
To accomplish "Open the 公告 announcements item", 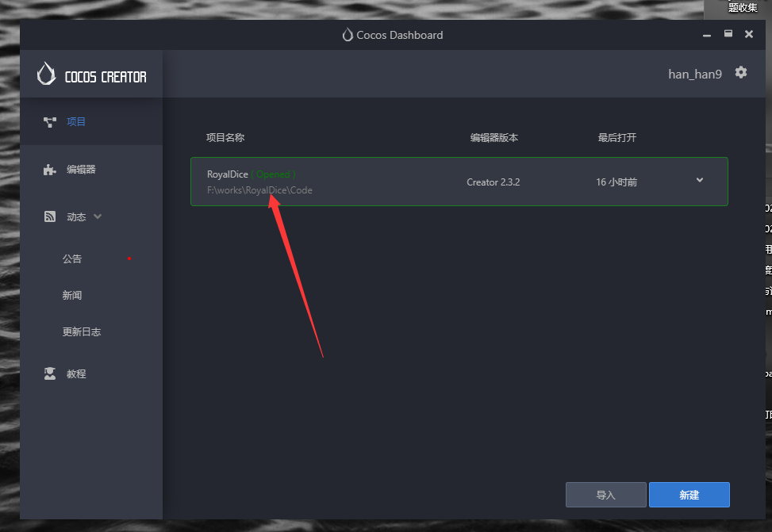I will pos(72,258).
